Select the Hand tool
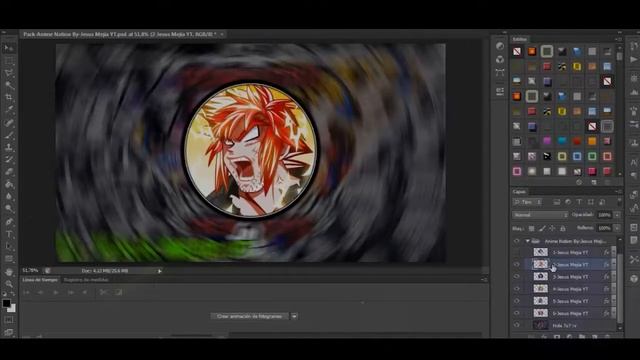 click(9, 272)
